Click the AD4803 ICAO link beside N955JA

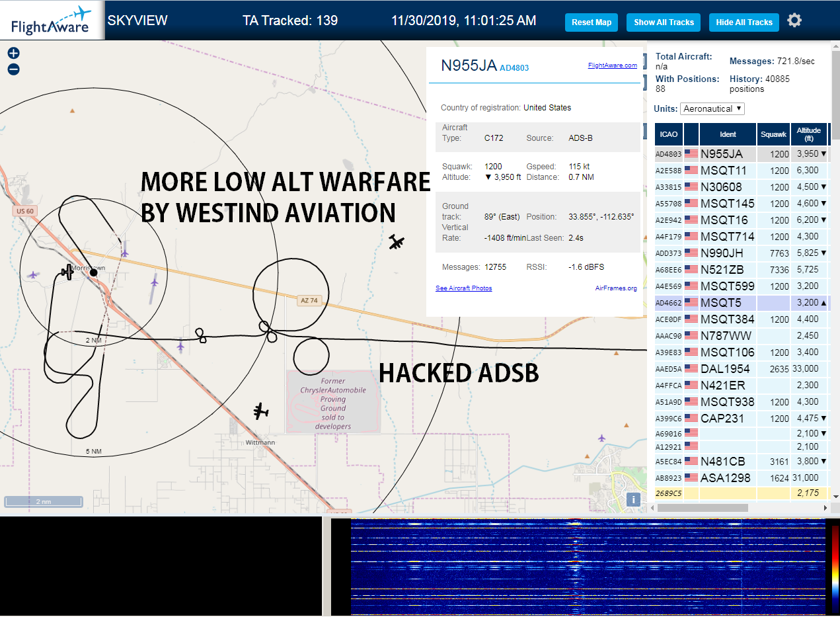coord(514,67)
